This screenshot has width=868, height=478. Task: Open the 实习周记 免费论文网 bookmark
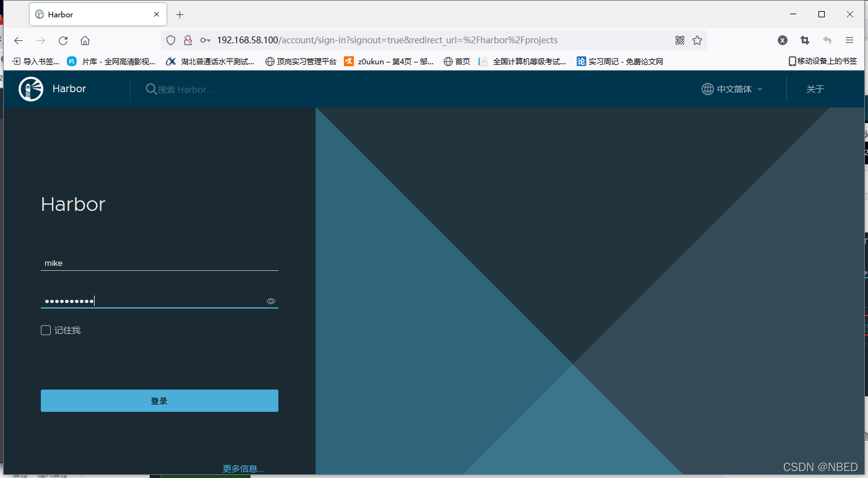point(620,61)
